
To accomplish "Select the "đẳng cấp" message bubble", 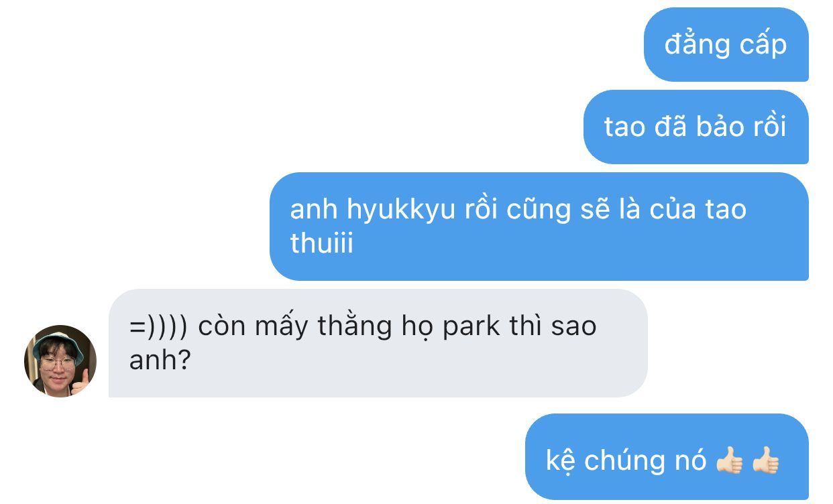I will pyautogui.click(x=726, y=44).
